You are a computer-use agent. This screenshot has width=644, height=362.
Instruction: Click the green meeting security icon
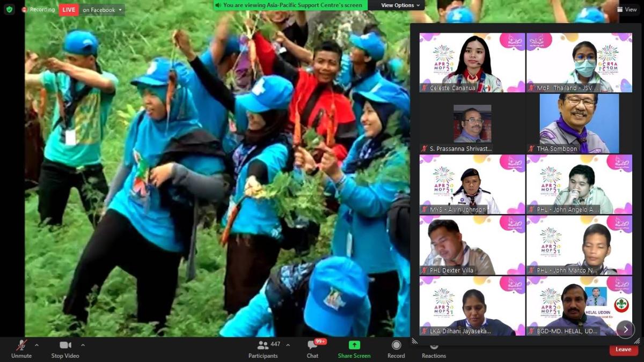pyautogui.click(x=8, y=9)
